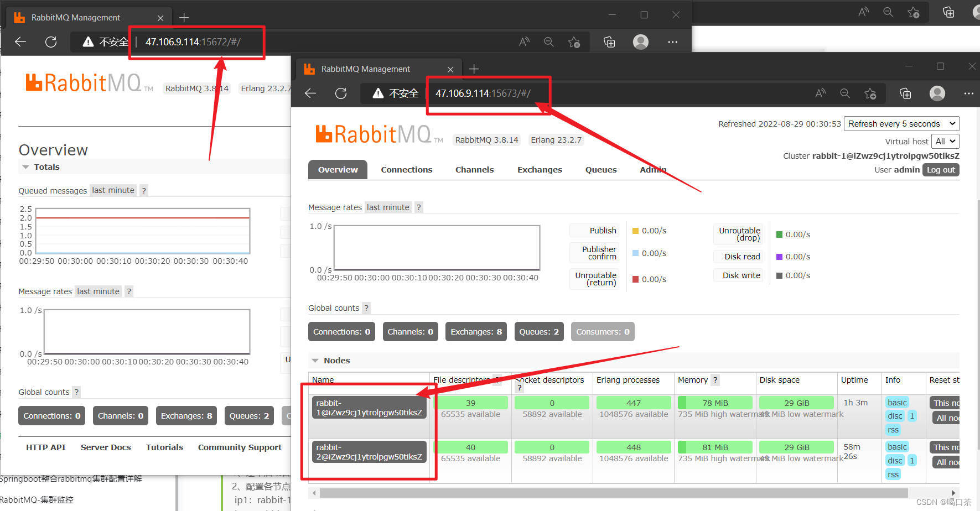This screenshot has width=980, height=511.
Task: Open Memory column help question mark
Action: [715, 380]
